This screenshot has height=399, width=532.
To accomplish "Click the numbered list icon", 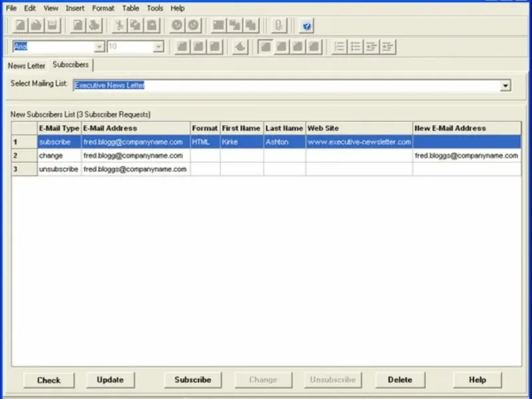I will coord(339,47).
